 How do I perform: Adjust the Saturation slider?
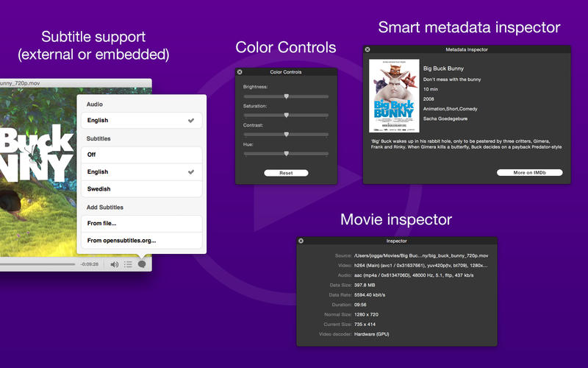click(286, 116)
